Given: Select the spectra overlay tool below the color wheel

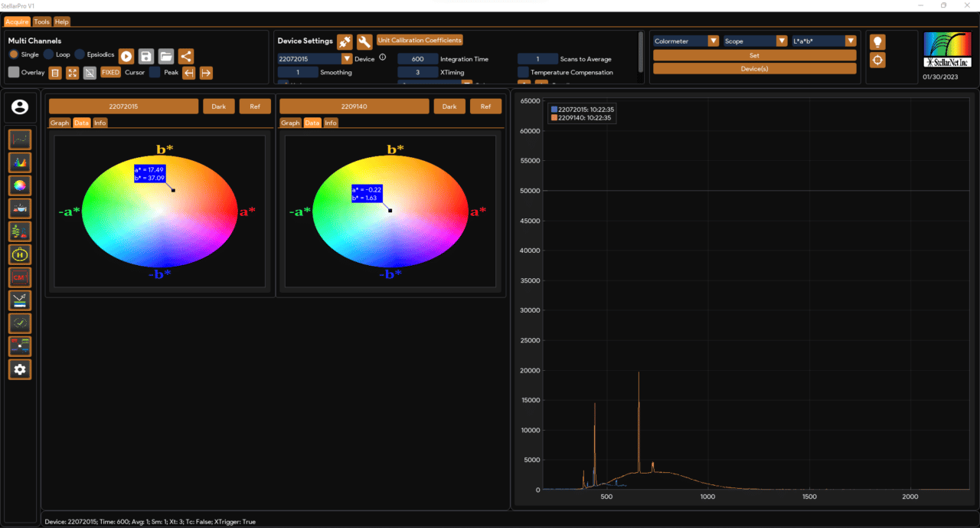Looking at the screenshot, I should click(19, 208).
